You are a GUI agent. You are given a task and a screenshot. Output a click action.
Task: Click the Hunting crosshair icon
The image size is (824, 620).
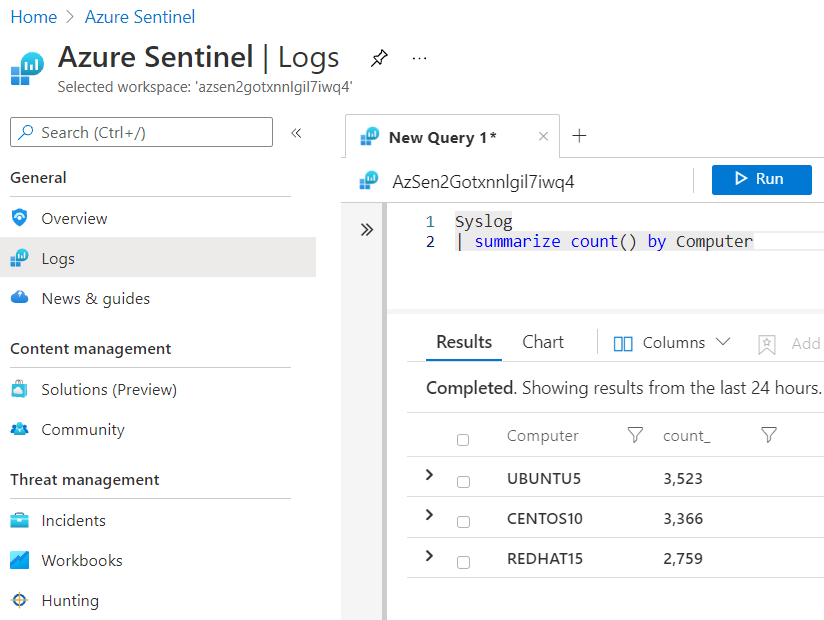tap(19, 600)
